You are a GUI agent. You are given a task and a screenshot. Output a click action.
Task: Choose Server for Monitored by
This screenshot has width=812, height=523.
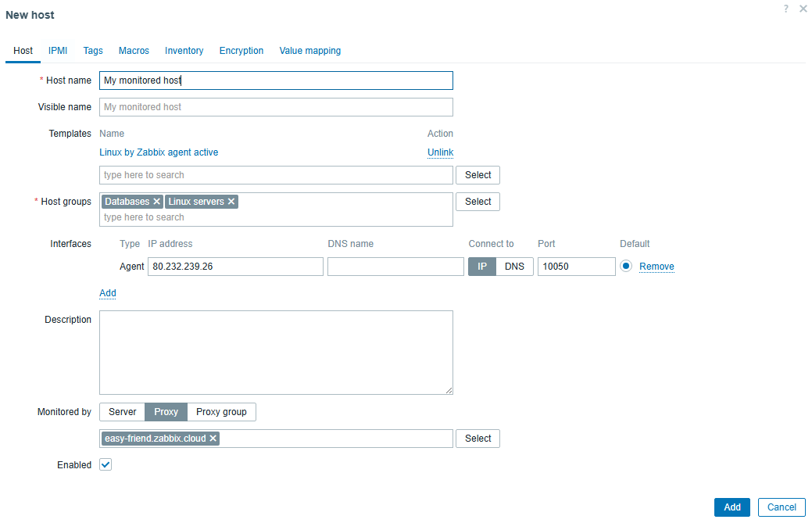click(x=122, y=412)
